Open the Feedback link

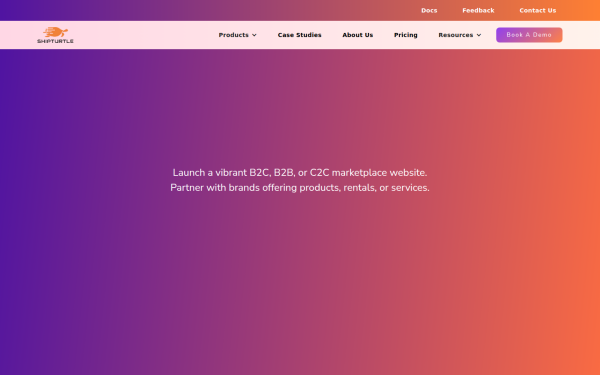478,11
